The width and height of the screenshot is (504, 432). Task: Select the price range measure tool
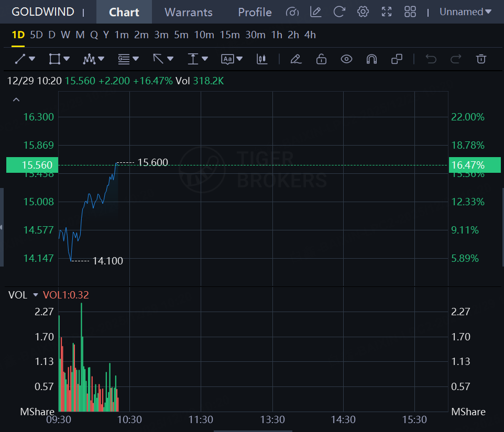(x=193, y=59)
